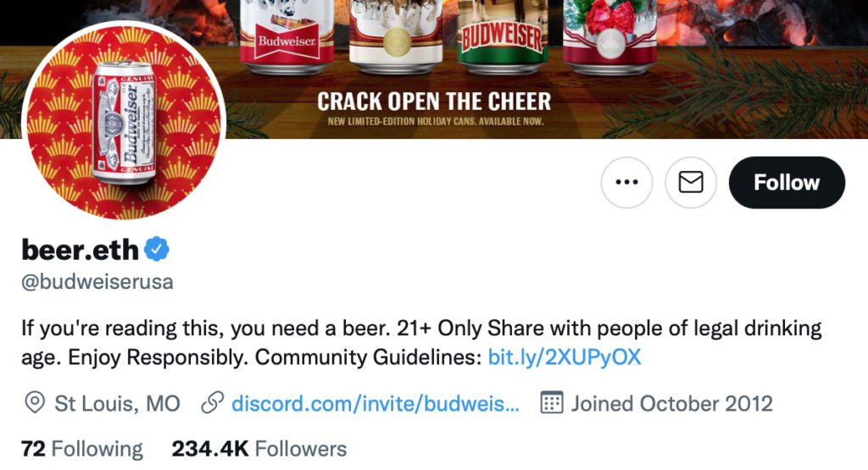Open the three-dot more options menu

pos(626,182)
